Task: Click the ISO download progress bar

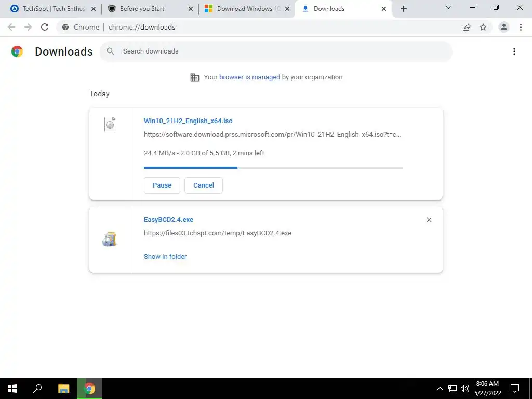Action: tap(273, 168)
